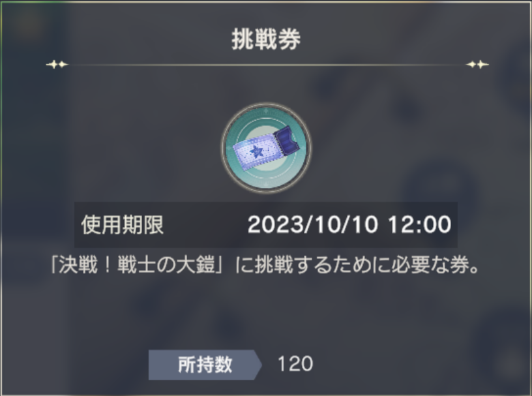Click the quoted event name 決戦！戦士の大鎧
This screenshot has height=396, width=532.
click(x=137, y=265)
